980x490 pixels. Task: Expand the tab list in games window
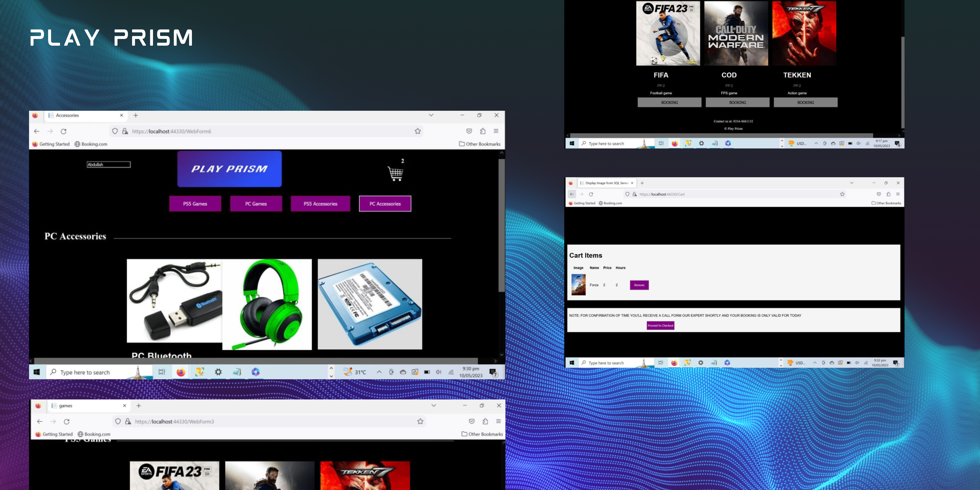(x=434, y=405)
